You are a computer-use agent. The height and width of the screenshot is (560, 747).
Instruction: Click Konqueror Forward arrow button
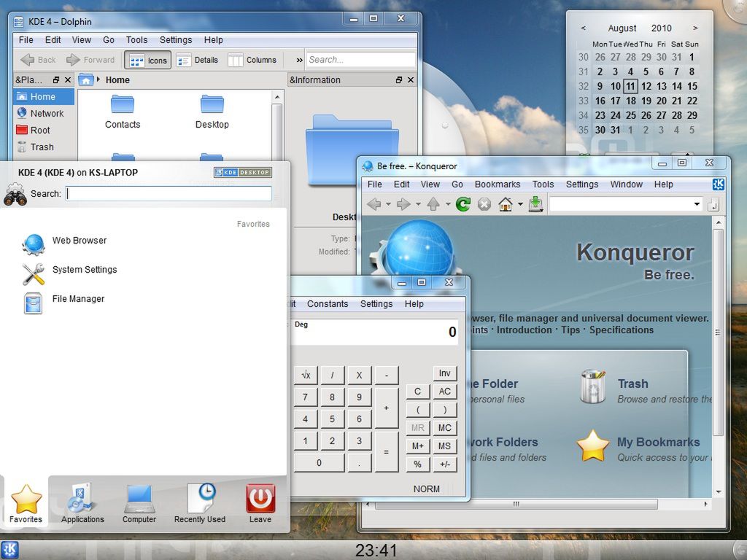tap(403, 204)
